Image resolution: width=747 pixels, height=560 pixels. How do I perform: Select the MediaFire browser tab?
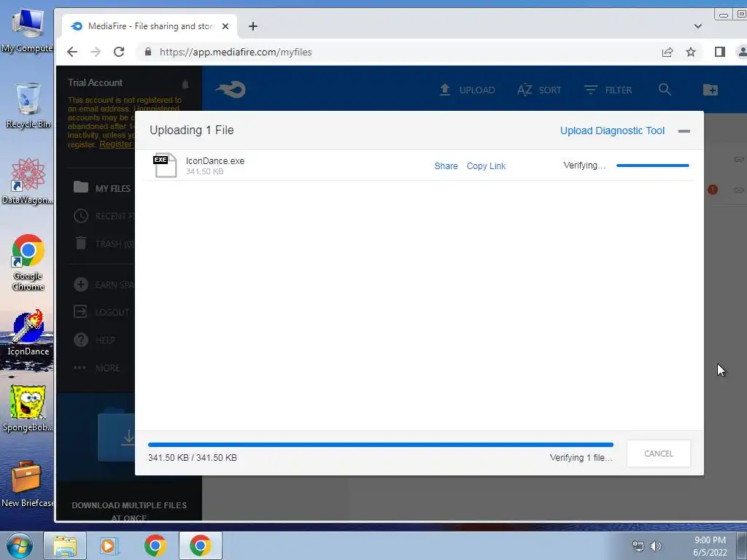pyautogui.click(x=150, y=26)
